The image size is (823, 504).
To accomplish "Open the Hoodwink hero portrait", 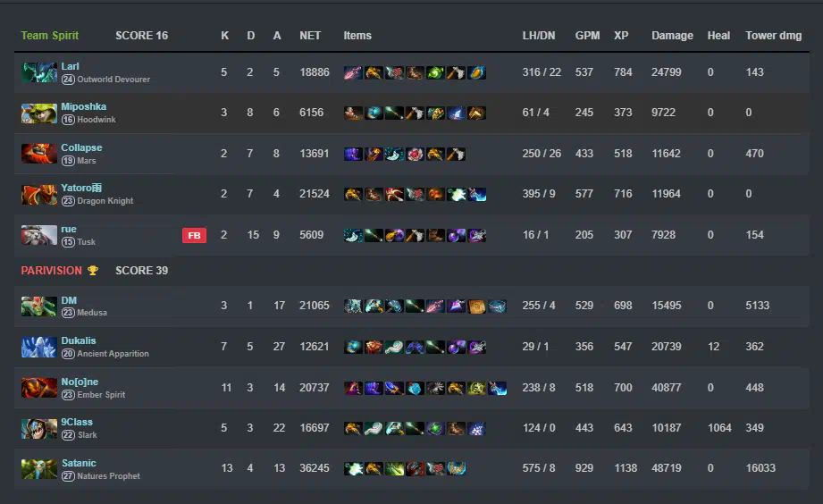I will click(38, 113).
